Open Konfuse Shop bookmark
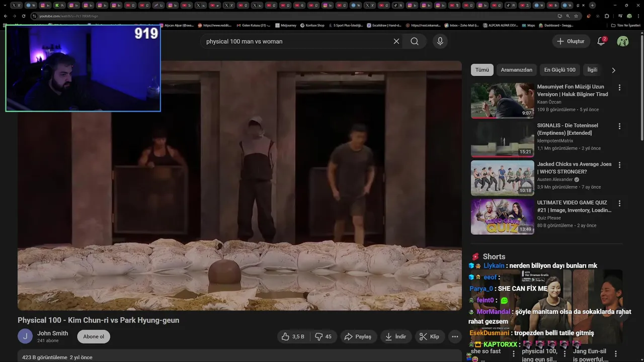The image size is (644, 362). click(x=312, y=25)
